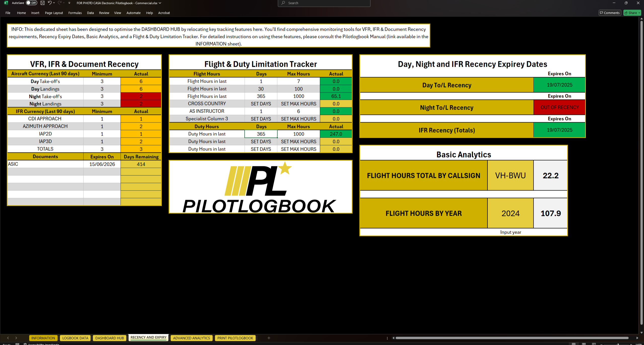Screen dimensions: 644x345
Task: Open the Comments pane button
Action: 610,13
